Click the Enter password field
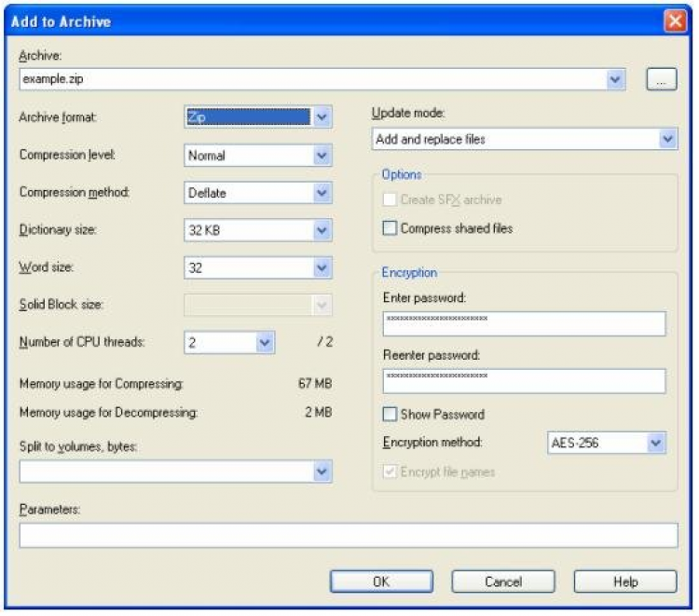The height and width of the screenshot is (616, 699). [524, 323]
